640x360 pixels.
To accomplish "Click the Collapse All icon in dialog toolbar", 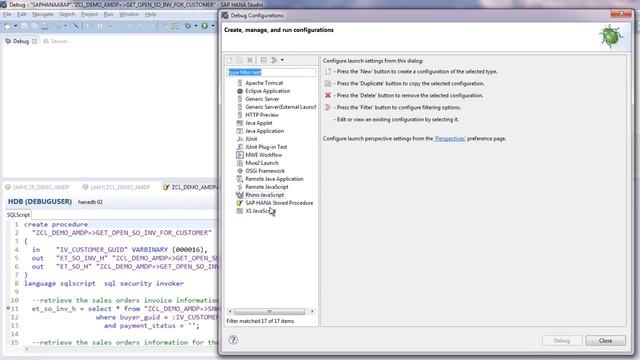I will (x=264, y=60).
